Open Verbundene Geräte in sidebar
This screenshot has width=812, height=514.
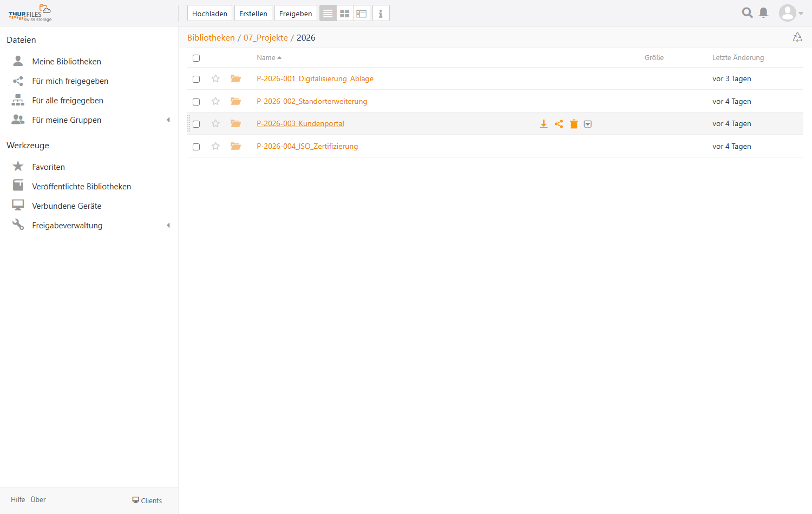click(67, 206)
